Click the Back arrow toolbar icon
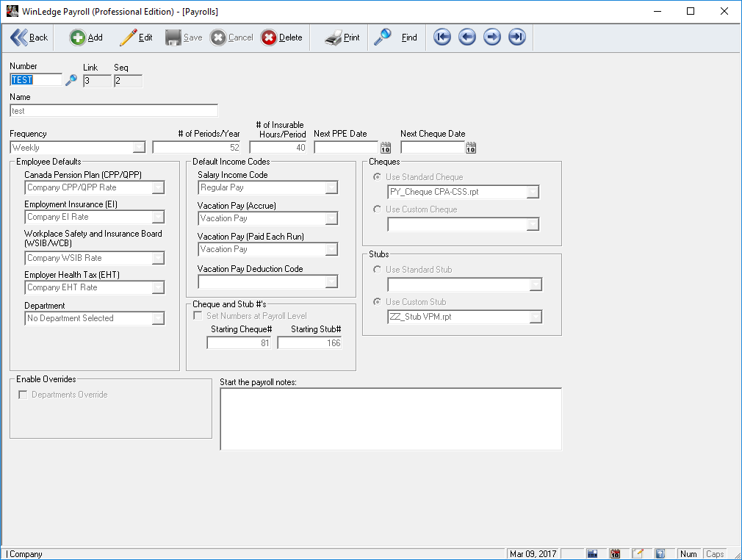The height and width of the screenshot is (560, 742). point(19,37)
